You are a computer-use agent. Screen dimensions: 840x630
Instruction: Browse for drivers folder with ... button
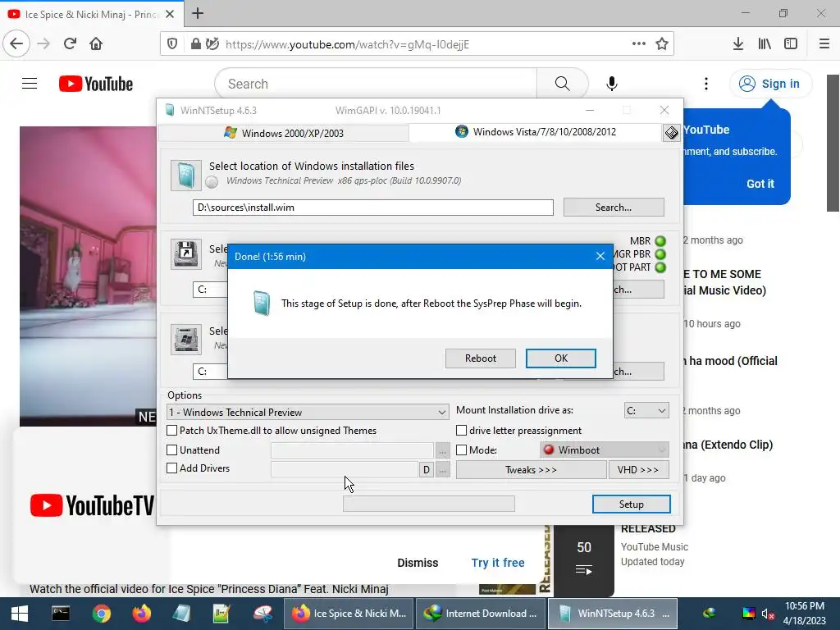coord(442,470)
